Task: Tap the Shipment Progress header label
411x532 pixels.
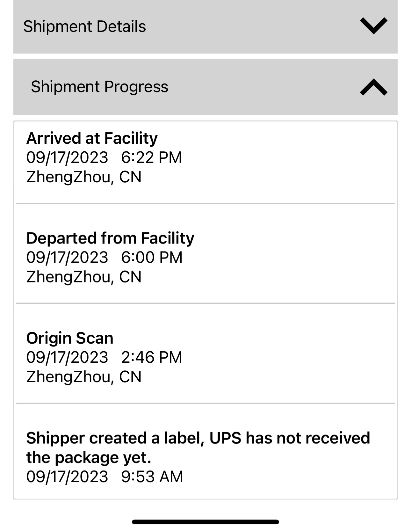Action: point(99,87)
